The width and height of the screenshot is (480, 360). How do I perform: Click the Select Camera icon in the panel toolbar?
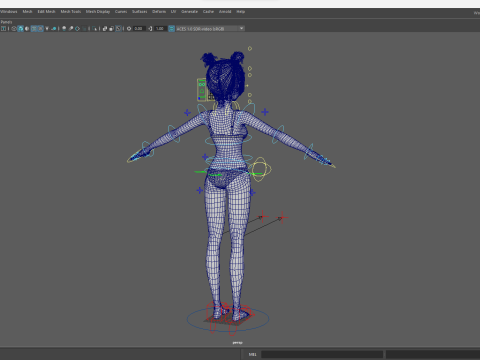(x=3, y=29)
